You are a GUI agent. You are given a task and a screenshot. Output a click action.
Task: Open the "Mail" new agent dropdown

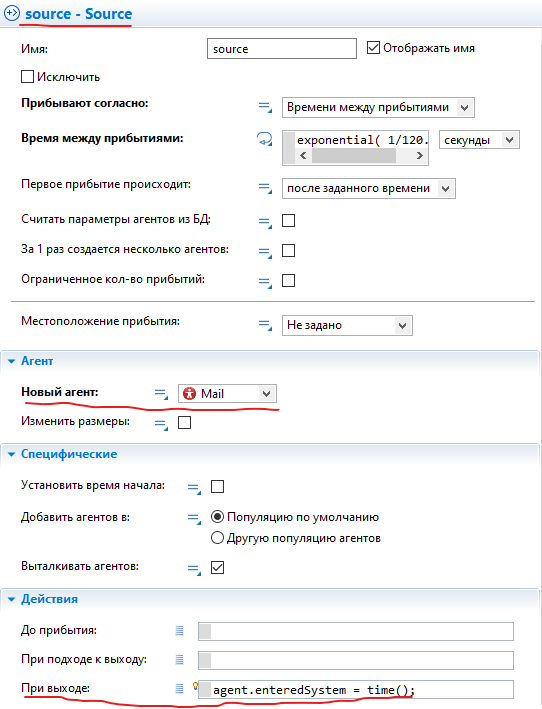(227, 393)
